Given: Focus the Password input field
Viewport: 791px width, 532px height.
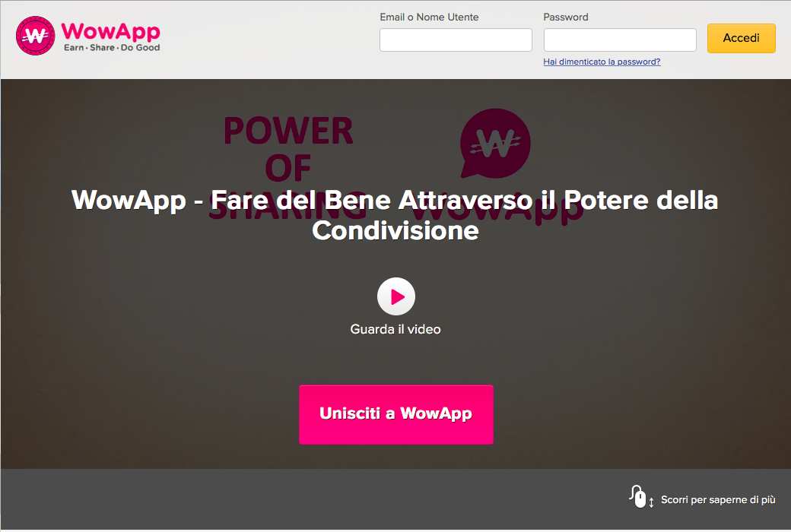Looking at the screenshot, I should click(x=619, y=40).
